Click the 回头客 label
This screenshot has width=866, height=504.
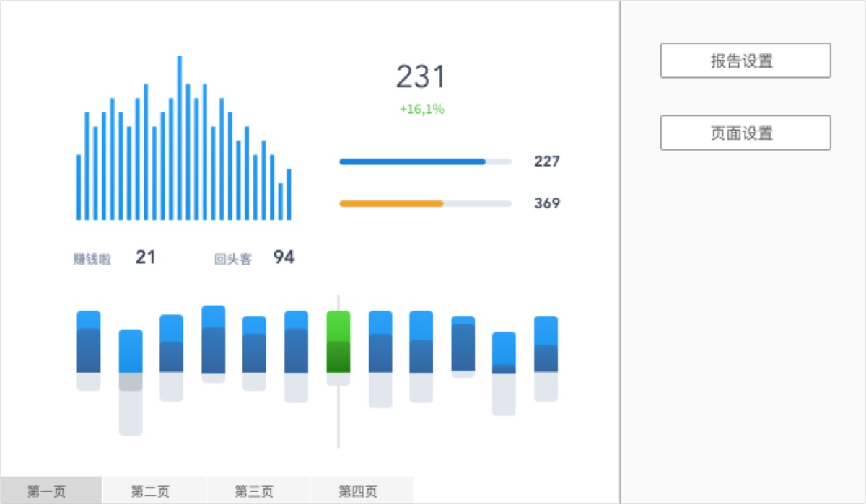tap(233, 260)
